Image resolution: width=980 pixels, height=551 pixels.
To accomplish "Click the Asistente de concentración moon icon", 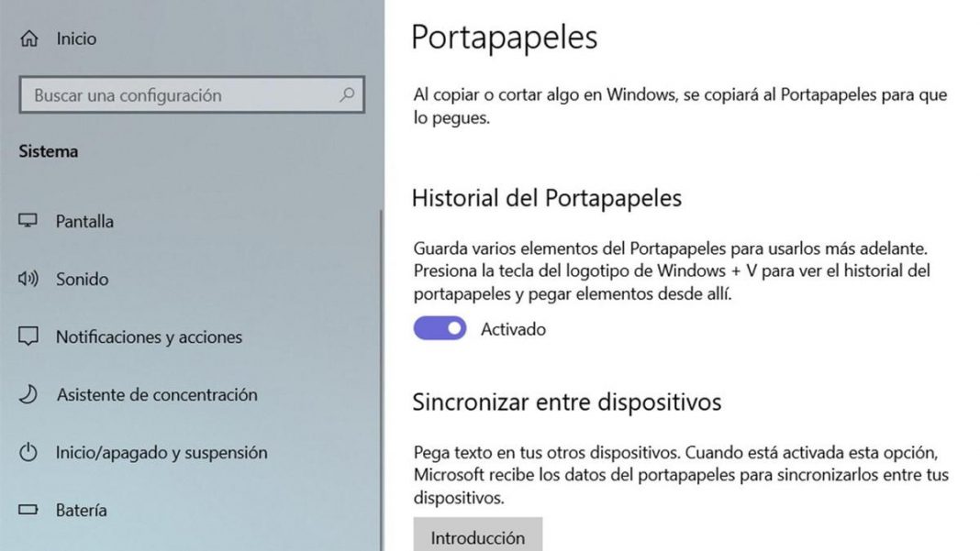I will click(28, 394).
